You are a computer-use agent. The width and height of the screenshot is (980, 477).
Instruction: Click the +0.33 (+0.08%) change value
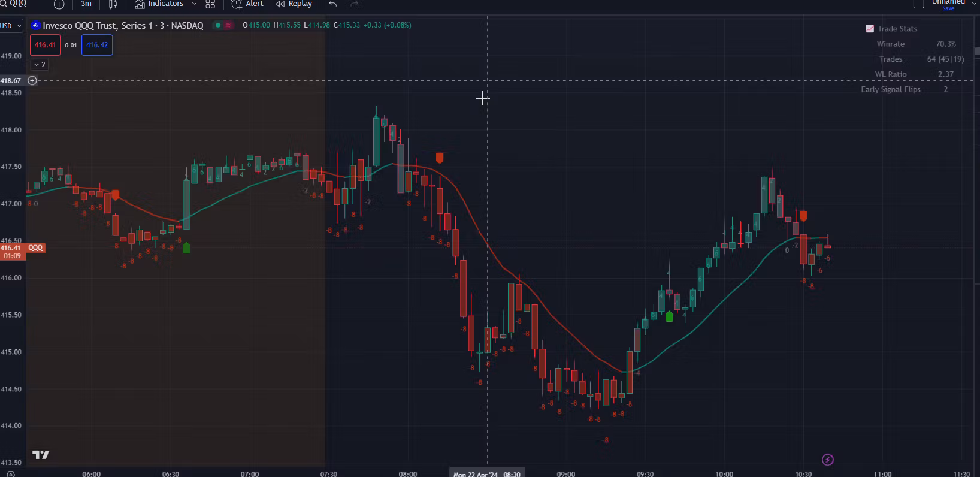pos(387,25)
